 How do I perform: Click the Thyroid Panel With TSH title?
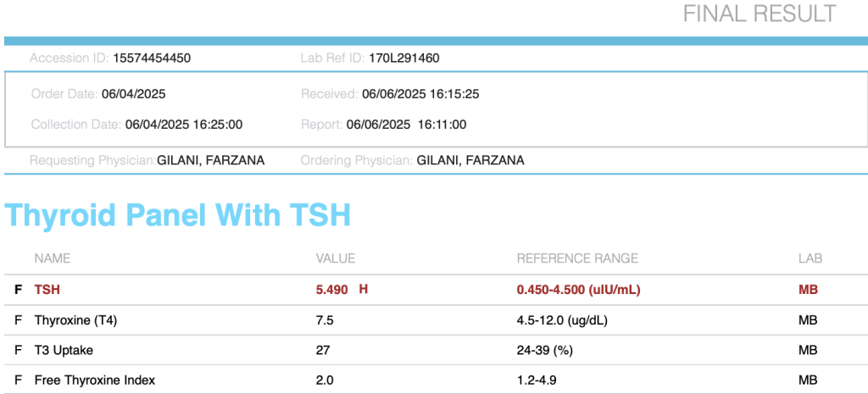(x=178, y=215)
